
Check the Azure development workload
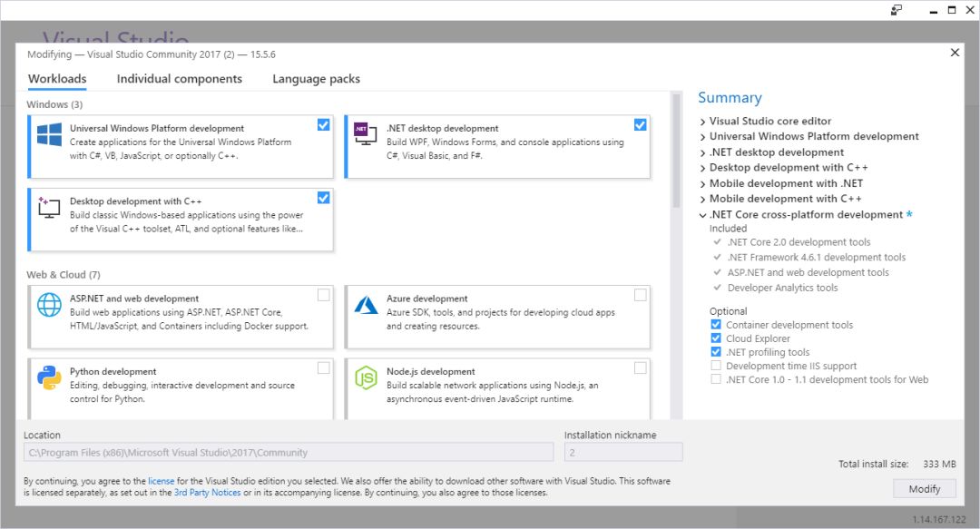(641, 295)
